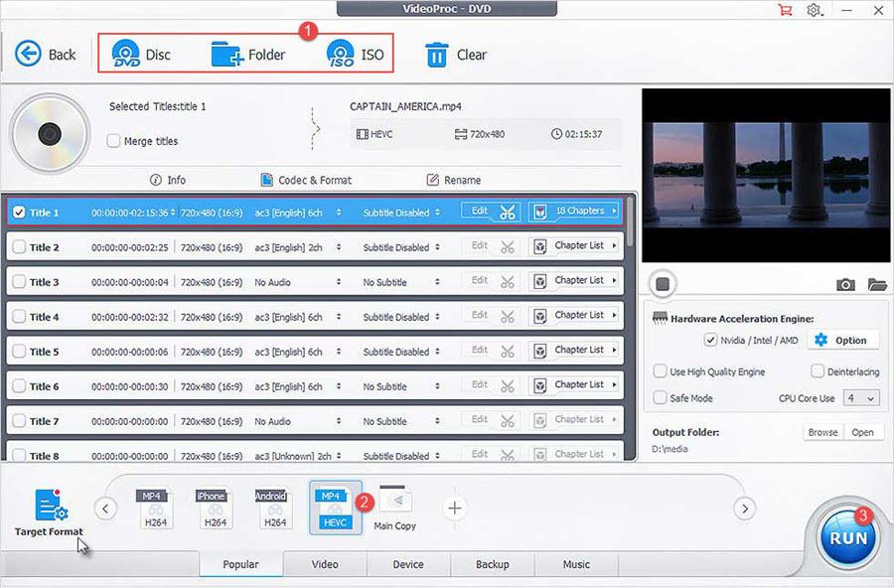Viewport: 894px width, 588px height.
Task: Add a new format preset with plus
Action: click(x=454, y=508)
